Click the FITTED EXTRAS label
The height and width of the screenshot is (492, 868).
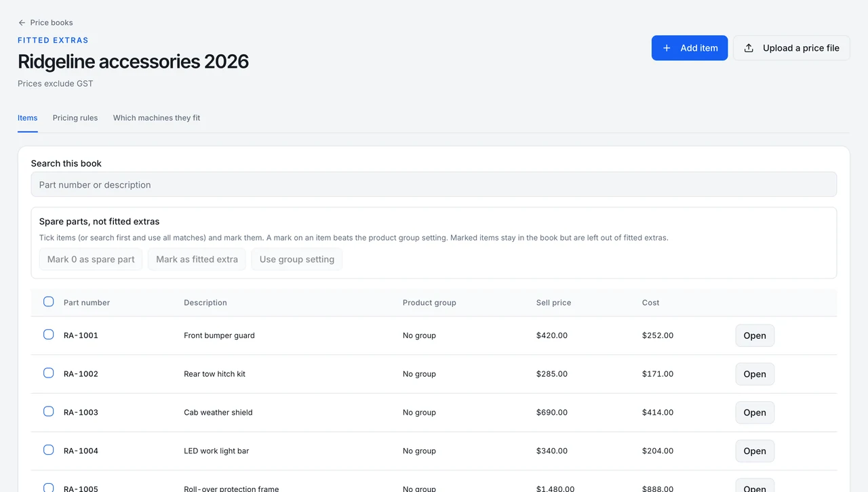click(x=53, y=41)
